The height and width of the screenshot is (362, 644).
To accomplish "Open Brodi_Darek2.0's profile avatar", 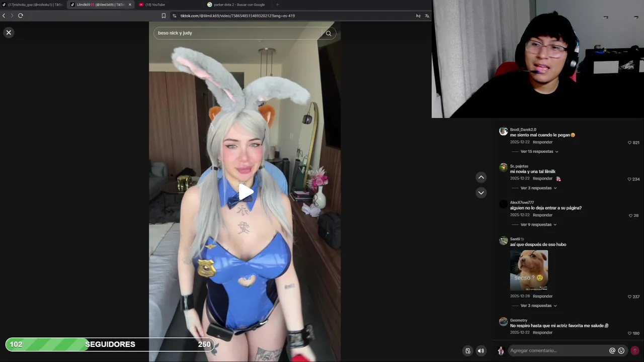I will point(503,131).
